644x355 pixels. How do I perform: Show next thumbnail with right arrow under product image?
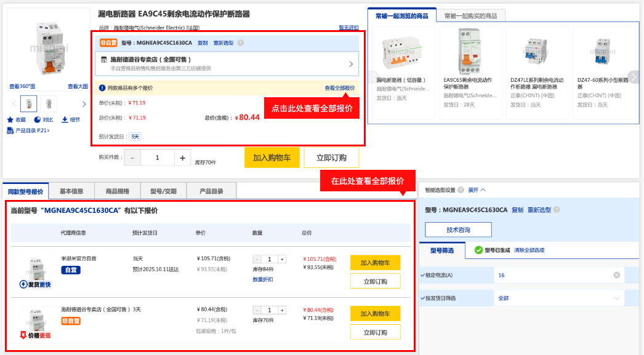(x=84, y=103)
